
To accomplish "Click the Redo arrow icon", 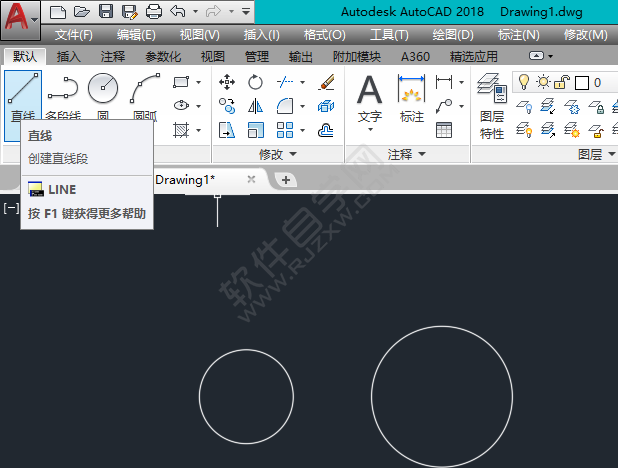I will pos(214,12).
